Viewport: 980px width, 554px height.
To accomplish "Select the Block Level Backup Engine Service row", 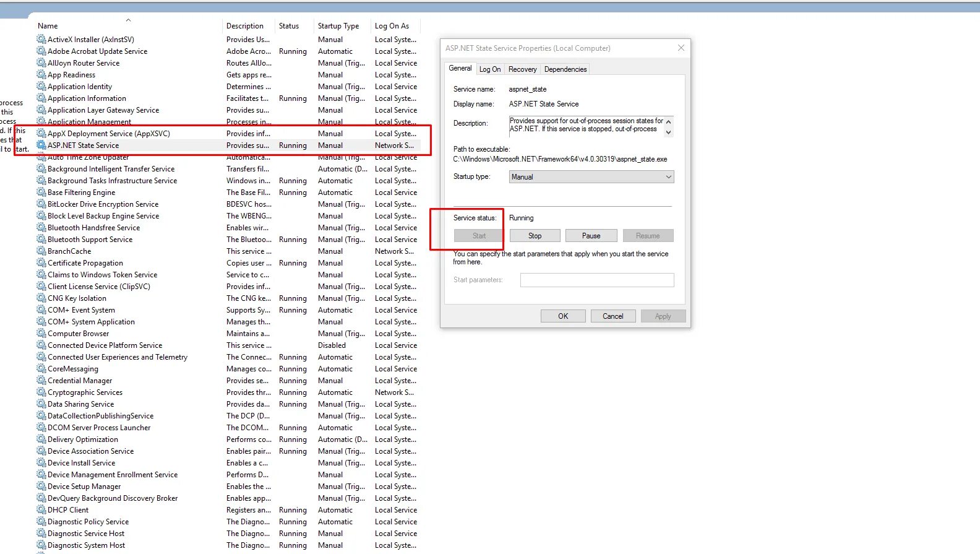I will point(228,215).
